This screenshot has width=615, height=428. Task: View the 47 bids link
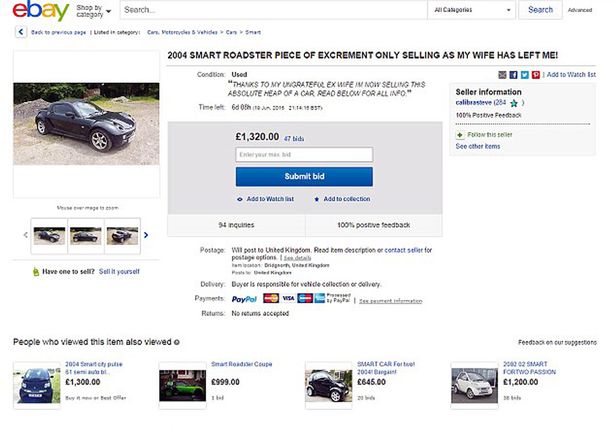coord(295,137)
